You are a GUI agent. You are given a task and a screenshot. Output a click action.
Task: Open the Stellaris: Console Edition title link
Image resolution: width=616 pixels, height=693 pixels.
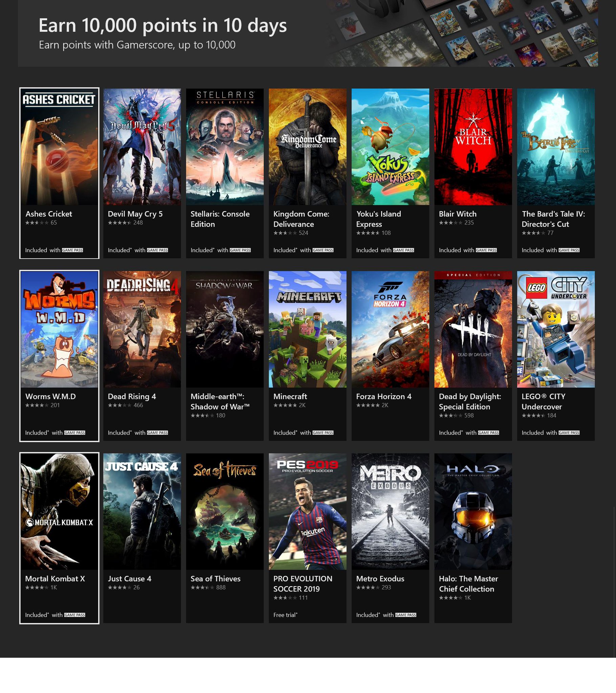coord(220,219)
